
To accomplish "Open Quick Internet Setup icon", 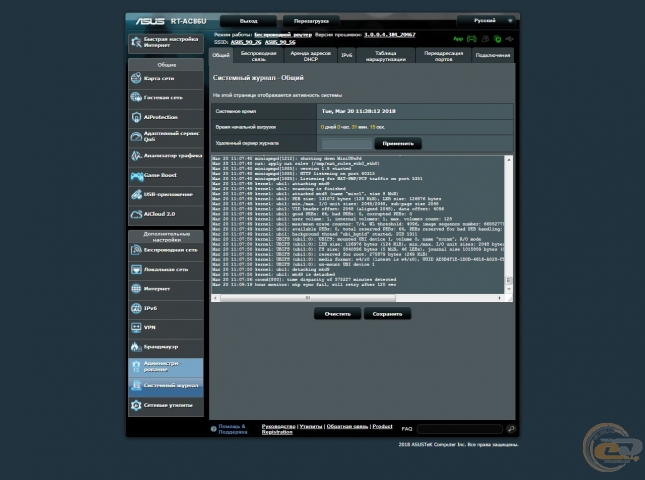I will (x=136, y=42).
